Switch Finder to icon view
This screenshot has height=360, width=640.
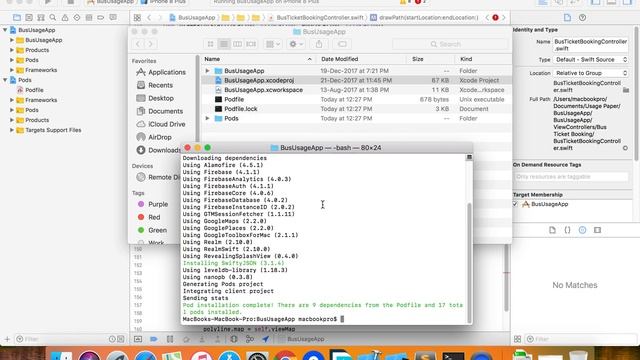coord(211,44)
